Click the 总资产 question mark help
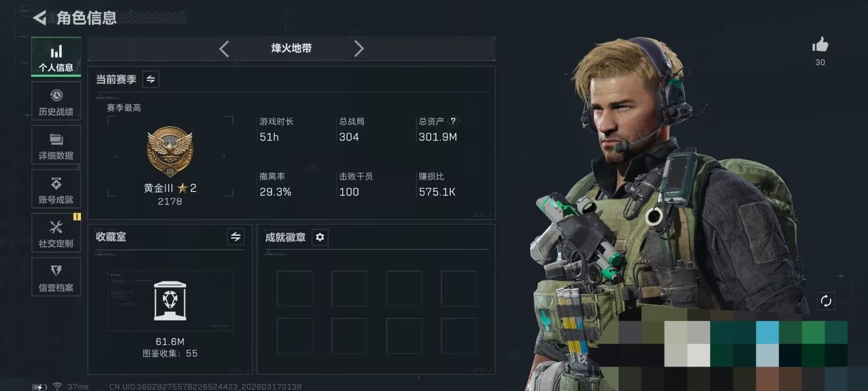This screenshot has width=868, height=391. [453, 121]
